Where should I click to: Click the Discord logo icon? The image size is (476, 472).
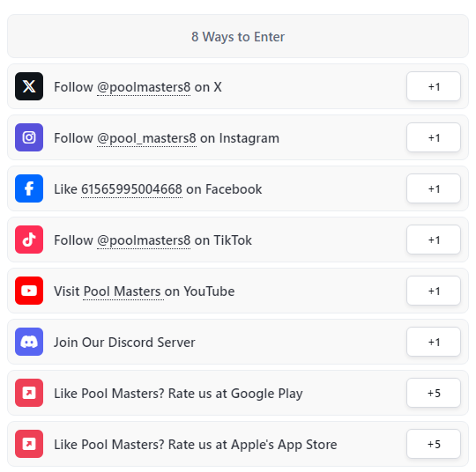(29, 342)
